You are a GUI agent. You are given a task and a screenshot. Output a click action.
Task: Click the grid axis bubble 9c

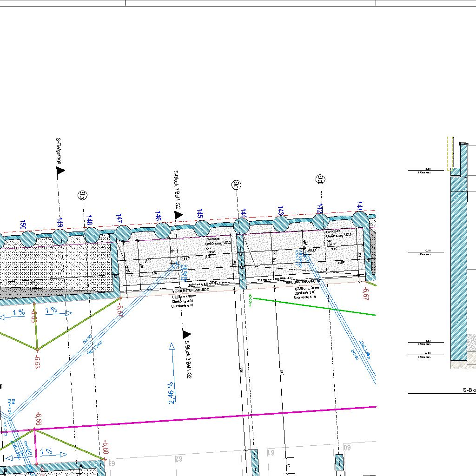tap(236, 185)
